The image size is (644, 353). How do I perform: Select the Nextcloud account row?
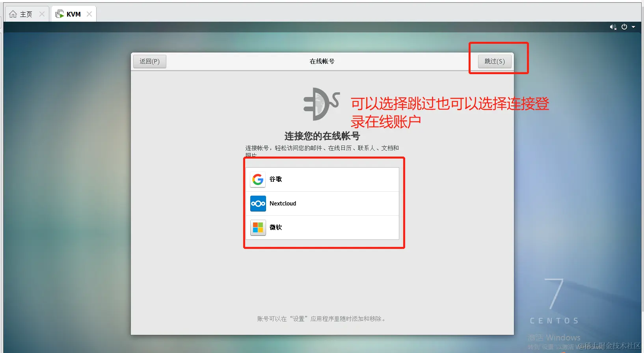click(322, 204)
